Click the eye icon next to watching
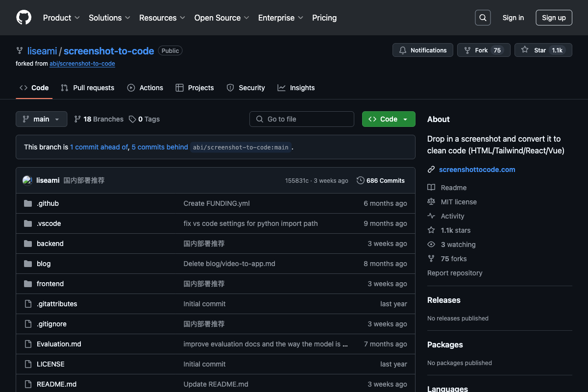 click(431, 245)
